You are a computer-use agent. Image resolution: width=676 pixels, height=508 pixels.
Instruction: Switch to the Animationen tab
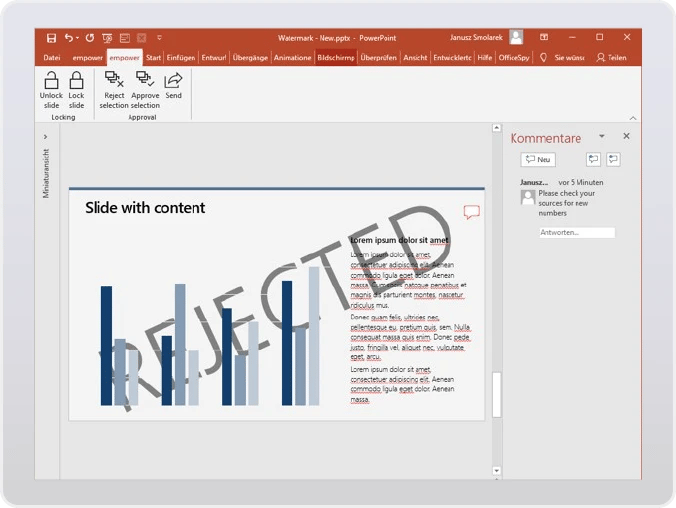point(292,57)
